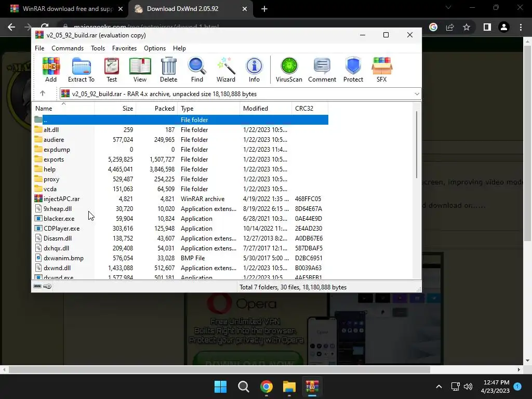Image resolution: width=532 pixels, height=399 pixels.
Task: Click the Protect shield icon
Action: coord(353,70)
